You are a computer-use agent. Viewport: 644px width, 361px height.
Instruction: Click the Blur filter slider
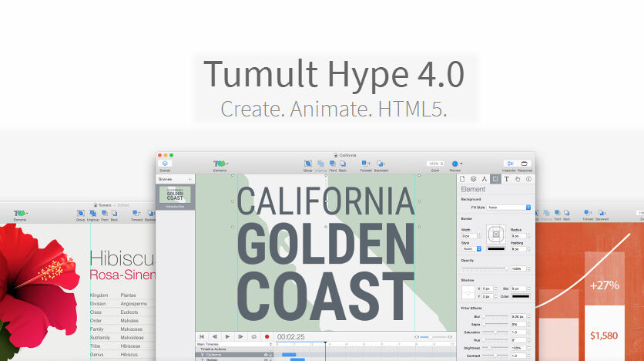point(496,316)
